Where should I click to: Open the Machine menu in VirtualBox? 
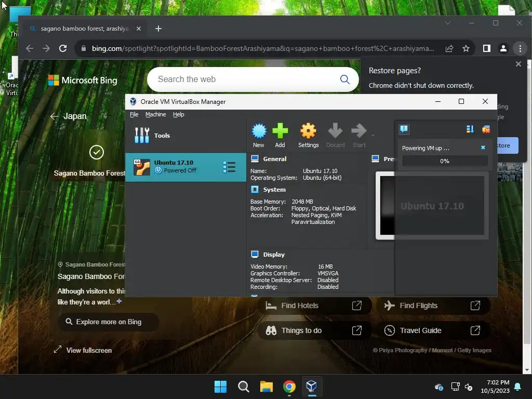(x=156, y=114)
